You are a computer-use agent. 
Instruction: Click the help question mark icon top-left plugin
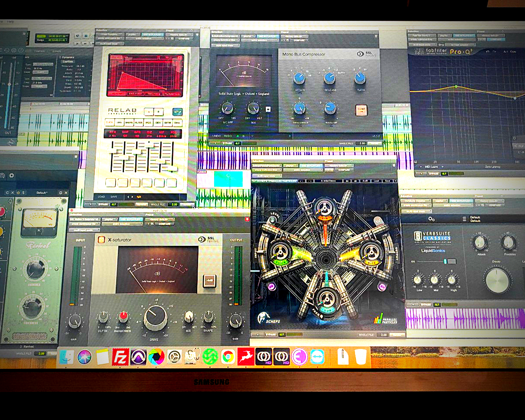click(x=21, y=50)
